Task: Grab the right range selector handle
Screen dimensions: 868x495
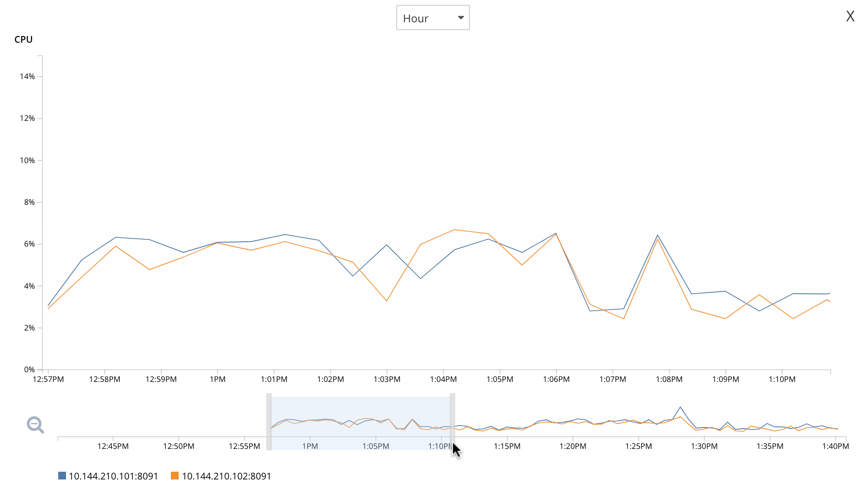Action: pos(452,421)
